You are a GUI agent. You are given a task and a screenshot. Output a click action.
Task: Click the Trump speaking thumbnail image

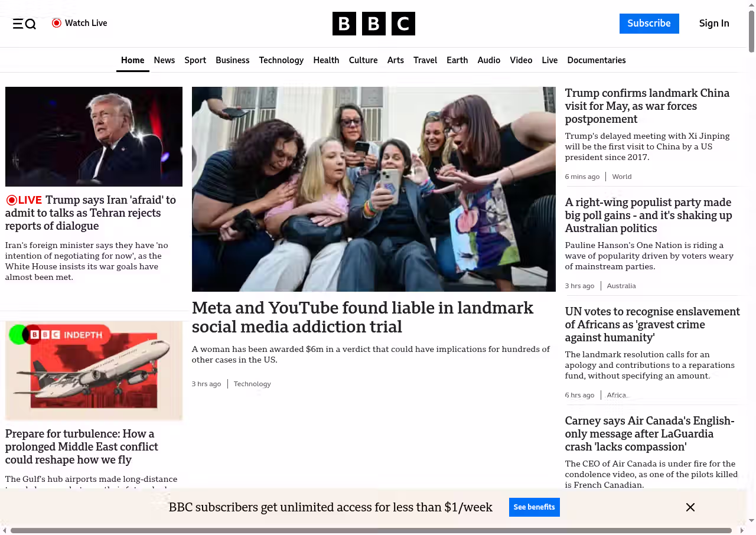[x=94, y=136]
